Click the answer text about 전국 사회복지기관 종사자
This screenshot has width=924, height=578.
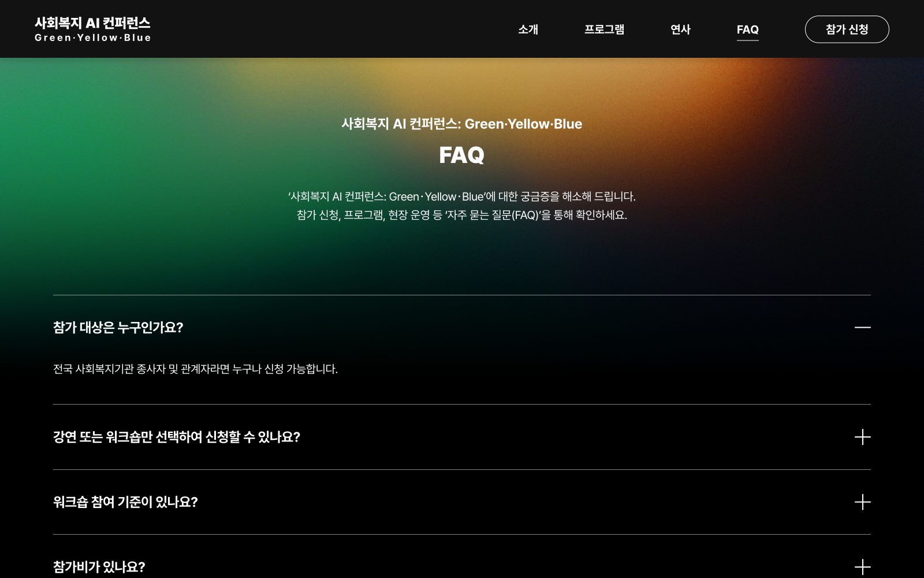pyautogui.click(x=195, y=369)
